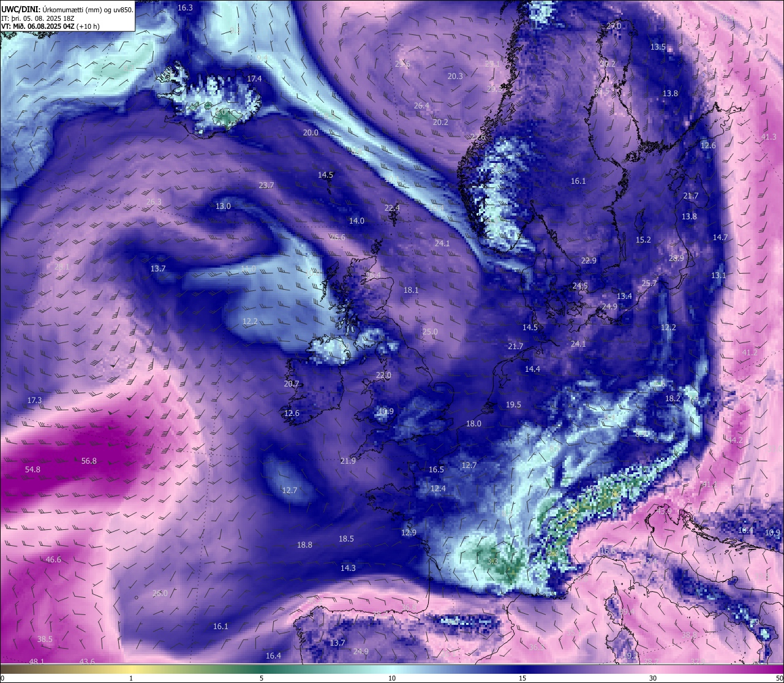The width and height of the screenshot is (784, 683).
Task: Click the UWC/DINI title line in header
Action: (67, 9)
